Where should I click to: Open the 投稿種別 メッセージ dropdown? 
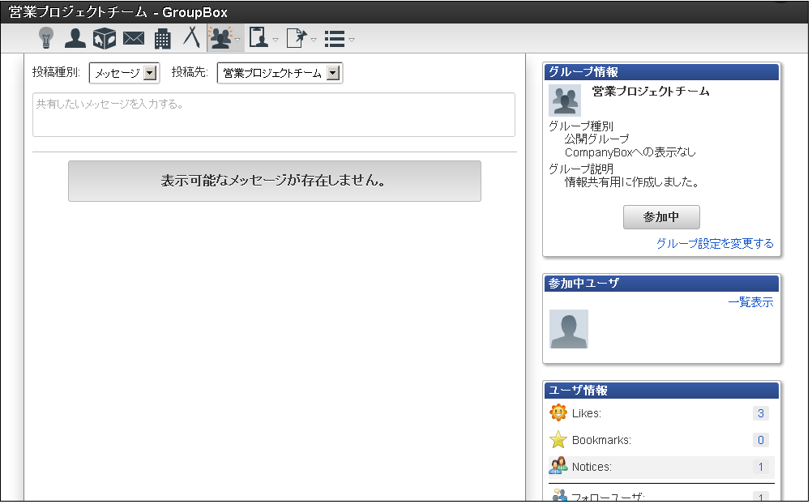click(125, 74)
